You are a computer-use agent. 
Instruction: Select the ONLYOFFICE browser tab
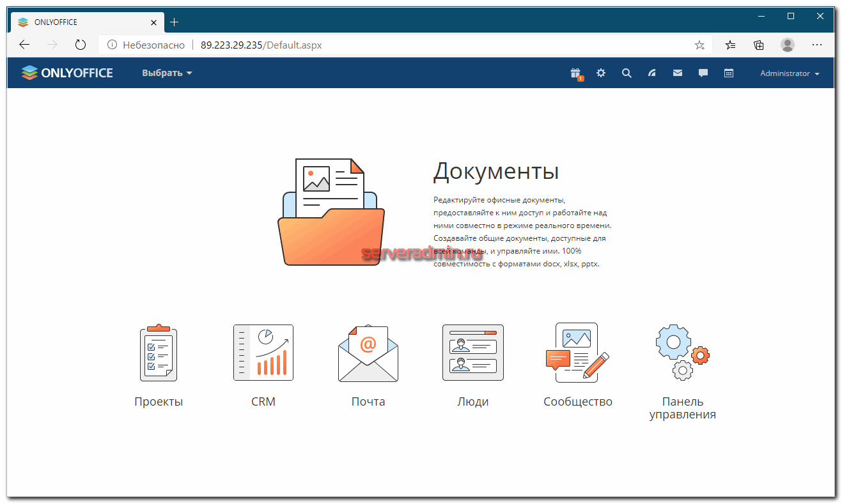88,22
